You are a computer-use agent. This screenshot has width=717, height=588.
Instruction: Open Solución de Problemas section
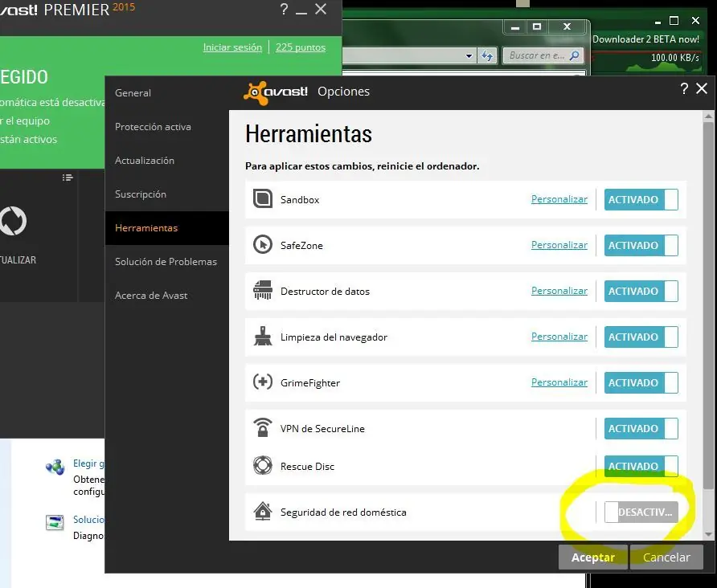(x=166, y=262)
